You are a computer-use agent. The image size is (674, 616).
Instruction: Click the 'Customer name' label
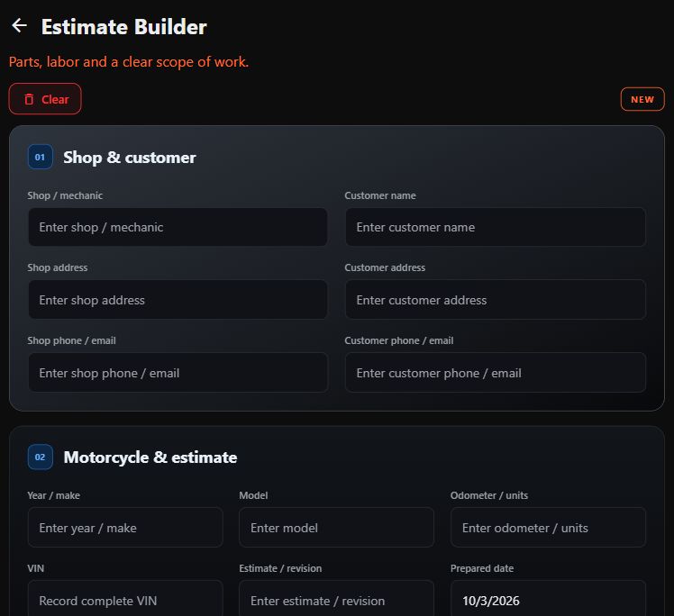pyautogui.click(x=380, y=195)
